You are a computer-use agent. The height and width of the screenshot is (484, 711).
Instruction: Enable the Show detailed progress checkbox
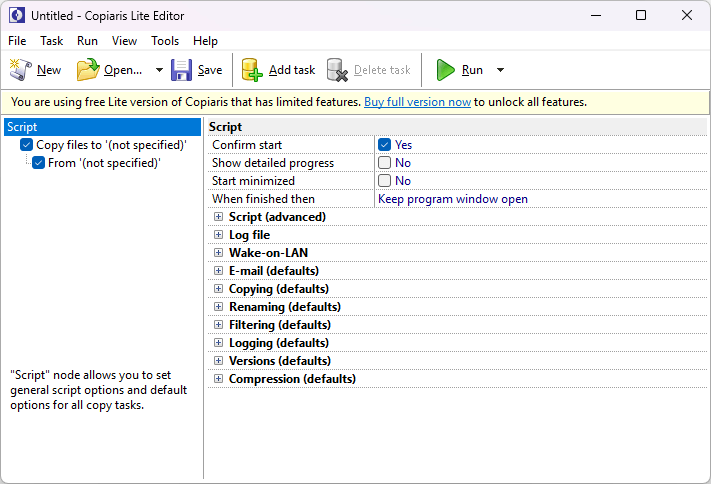point(385,163)
